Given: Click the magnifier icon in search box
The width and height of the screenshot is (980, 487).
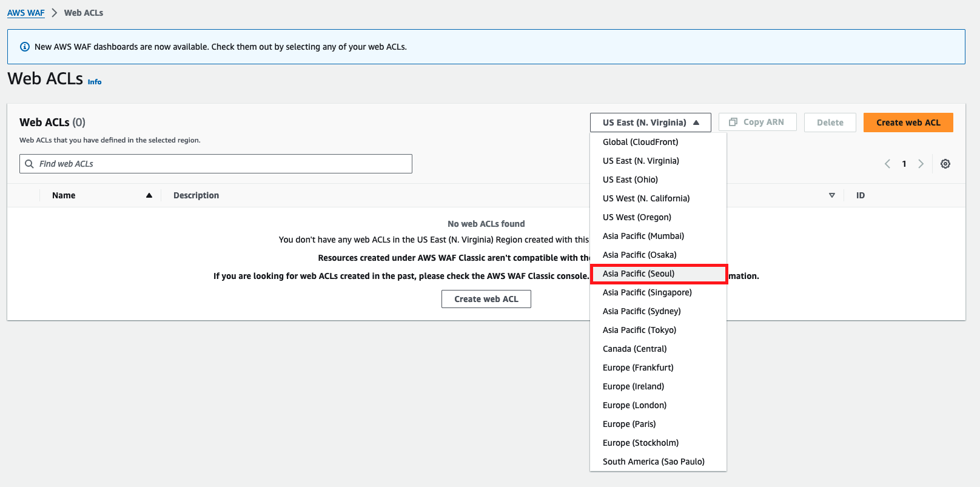Looking at the screenshot, I should (29, 164).
